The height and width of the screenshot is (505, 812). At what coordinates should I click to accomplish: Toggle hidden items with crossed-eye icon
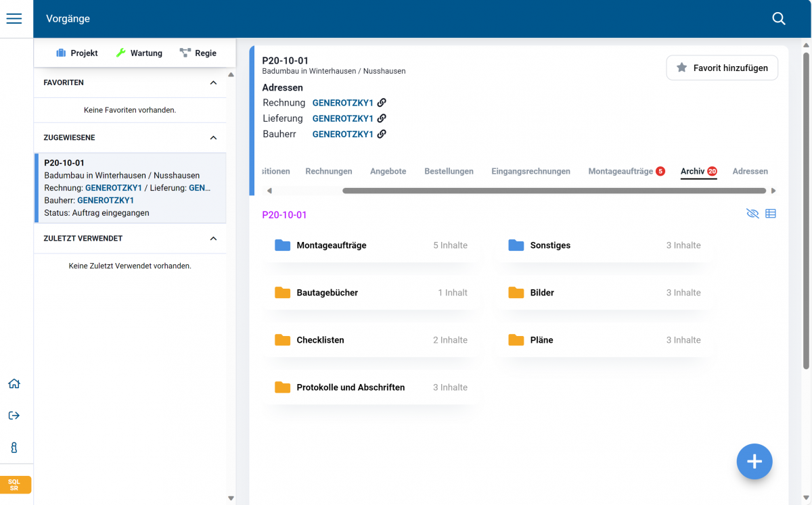[752, 214]
